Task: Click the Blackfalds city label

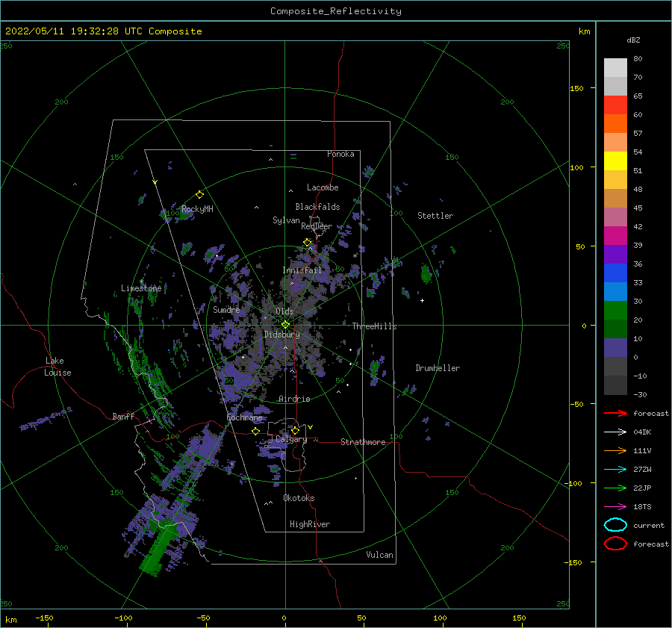Action: click(317, 207)
